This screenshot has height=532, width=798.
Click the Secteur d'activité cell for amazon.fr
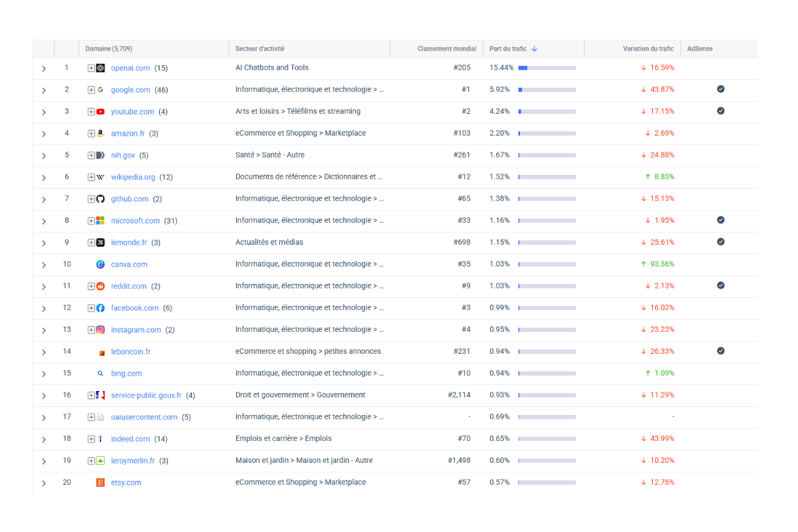pos(301,134)
